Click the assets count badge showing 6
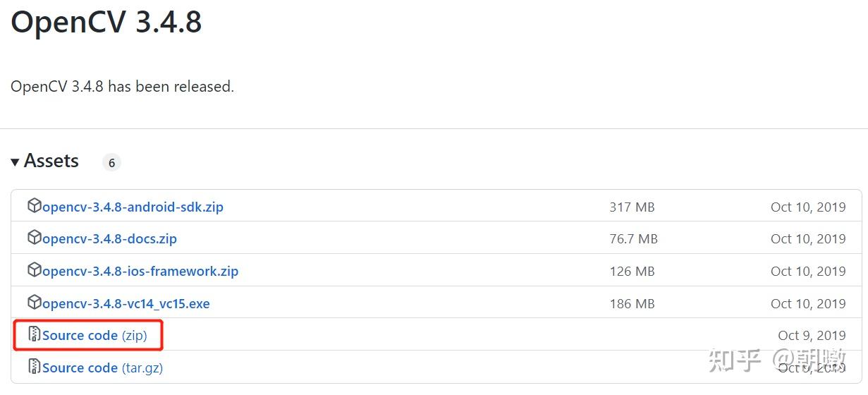Image resolution: width=868 pixels, height=395 pixels. pyautogui.click(x=111, y=163)
